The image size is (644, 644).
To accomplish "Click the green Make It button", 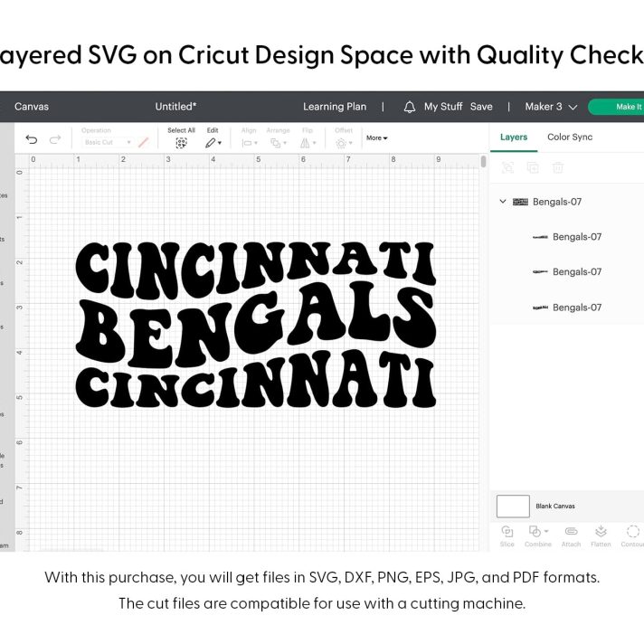I will pyautogui.click(x=616, y=107).
